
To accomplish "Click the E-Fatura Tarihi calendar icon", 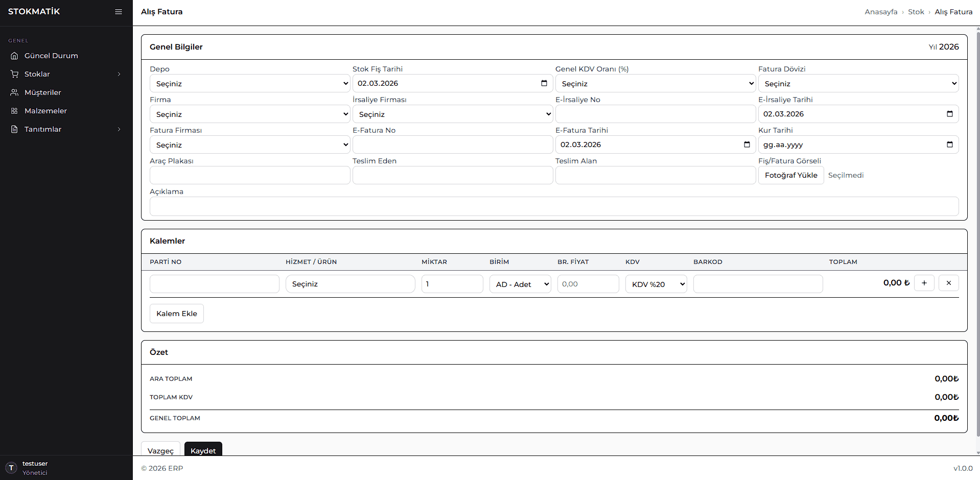I will 746,145.
